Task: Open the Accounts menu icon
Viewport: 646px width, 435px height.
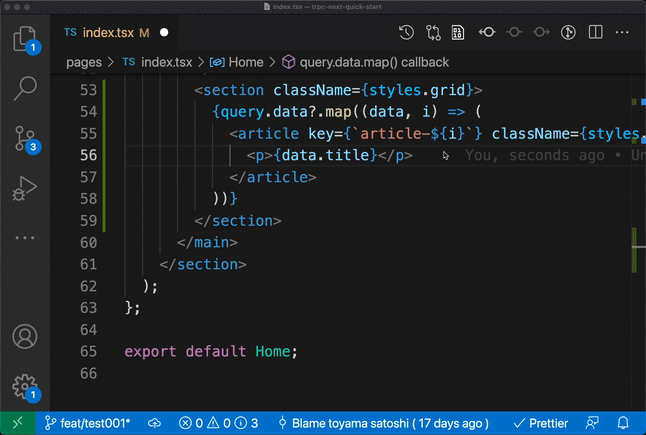Action: [x=24, y=336]
